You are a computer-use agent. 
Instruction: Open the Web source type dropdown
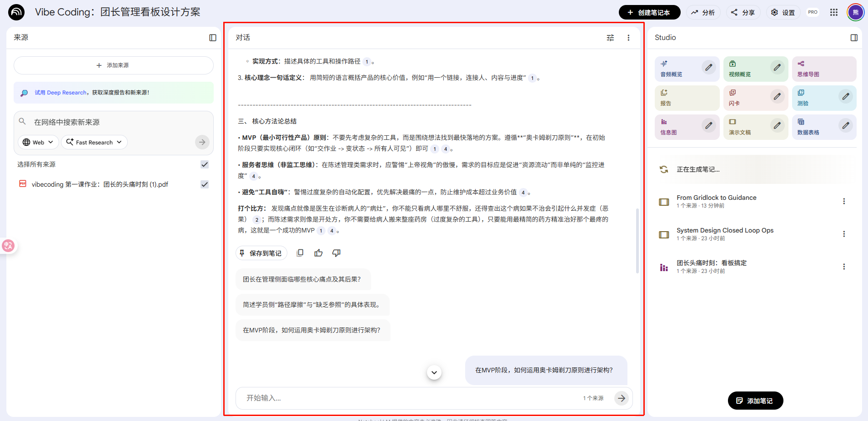click(x=38, y=142)
